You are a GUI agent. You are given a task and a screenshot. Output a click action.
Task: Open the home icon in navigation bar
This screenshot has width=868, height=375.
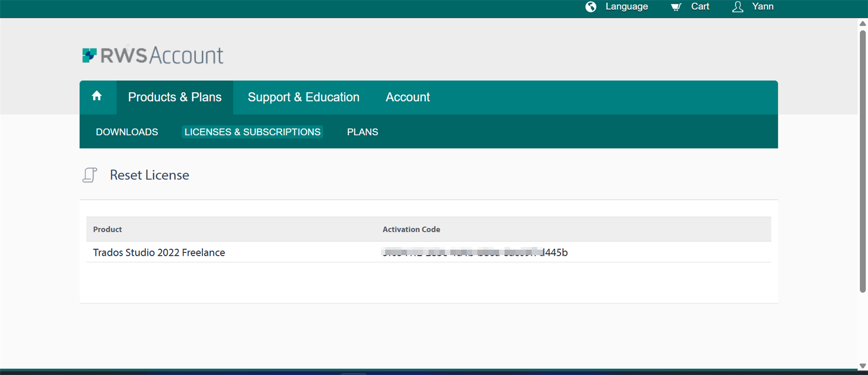[97, 96]
